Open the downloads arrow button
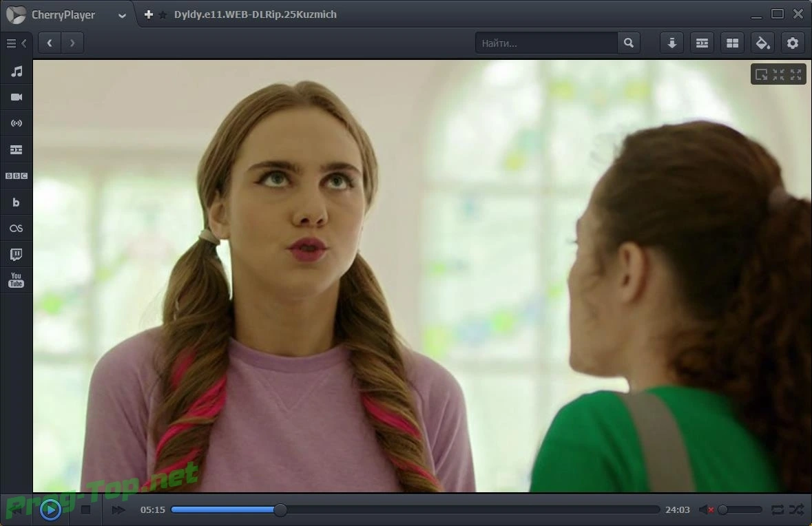The width and height of the screenshot is (812, 526). coord(672,43)
